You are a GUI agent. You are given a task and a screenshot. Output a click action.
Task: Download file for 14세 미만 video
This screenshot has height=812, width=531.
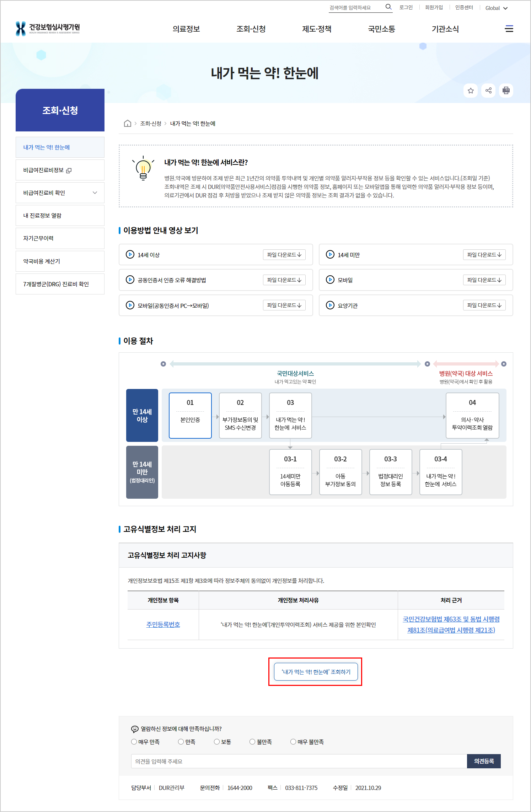pos(484,255)
